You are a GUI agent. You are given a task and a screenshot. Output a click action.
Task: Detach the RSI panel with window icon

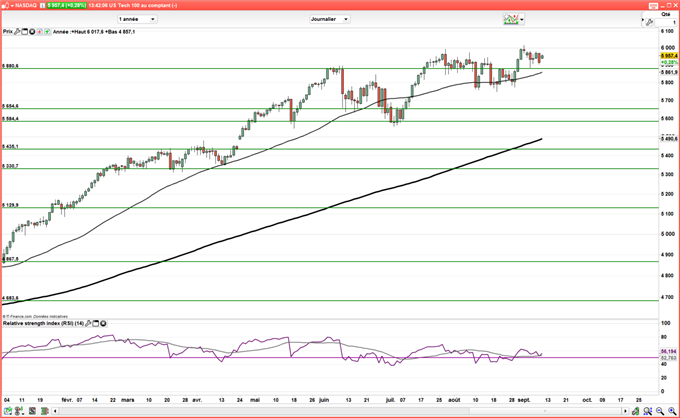pos(96,323)
